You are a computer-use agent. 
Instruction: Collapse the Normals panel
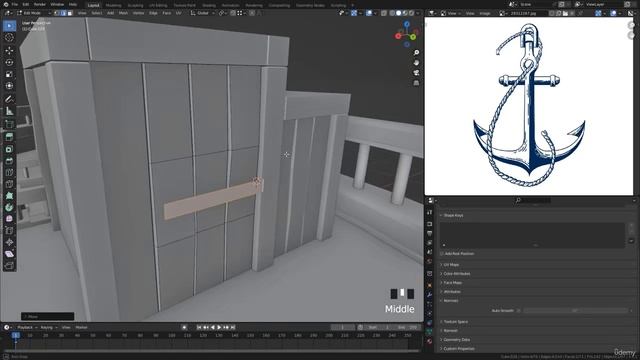pos(450,300)
